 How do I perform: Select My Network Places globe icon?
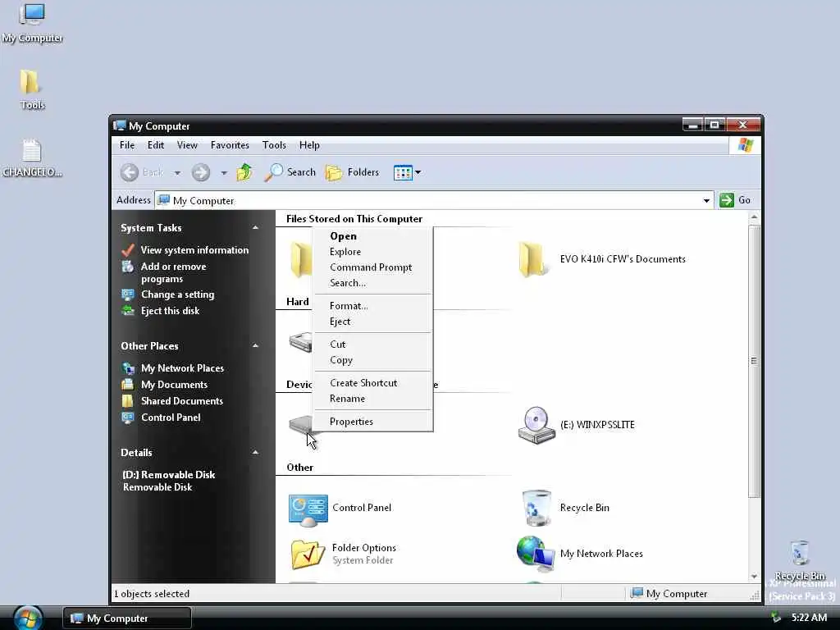coord(535,554)
